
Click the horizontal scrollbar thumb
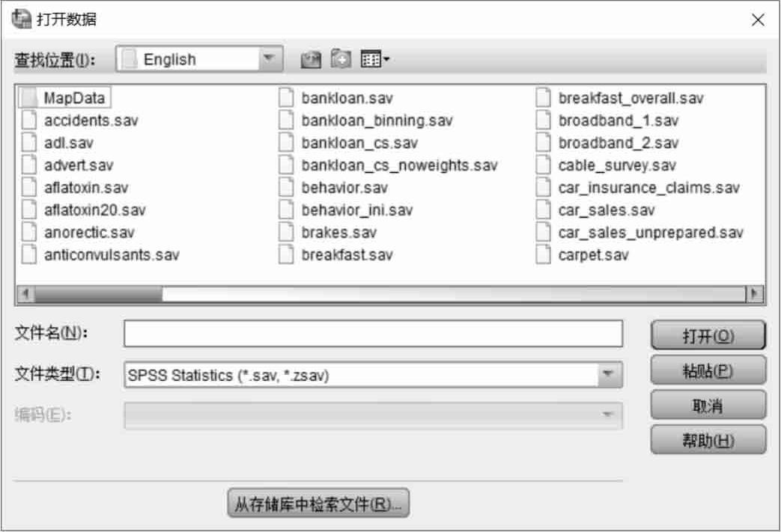(x=99, y=294)
